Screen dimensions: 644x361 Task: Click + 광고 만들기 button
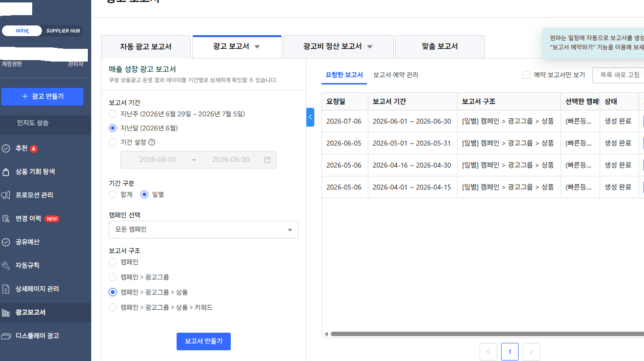point(42,97)
